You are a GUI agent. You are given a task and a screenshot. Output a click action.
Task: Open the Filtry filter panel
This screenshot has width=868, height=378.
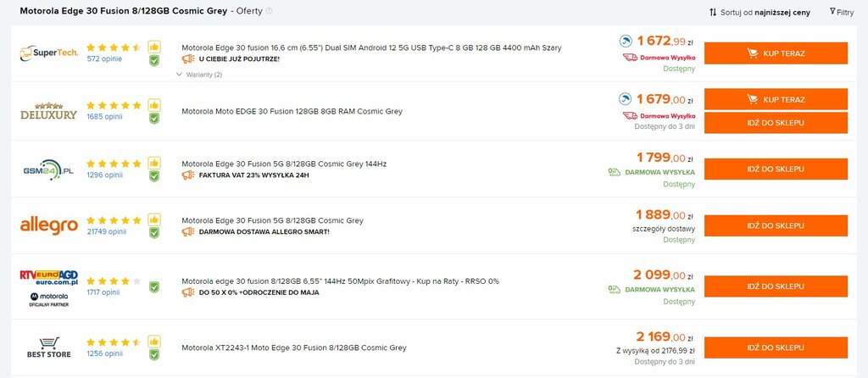coord(842,12)
